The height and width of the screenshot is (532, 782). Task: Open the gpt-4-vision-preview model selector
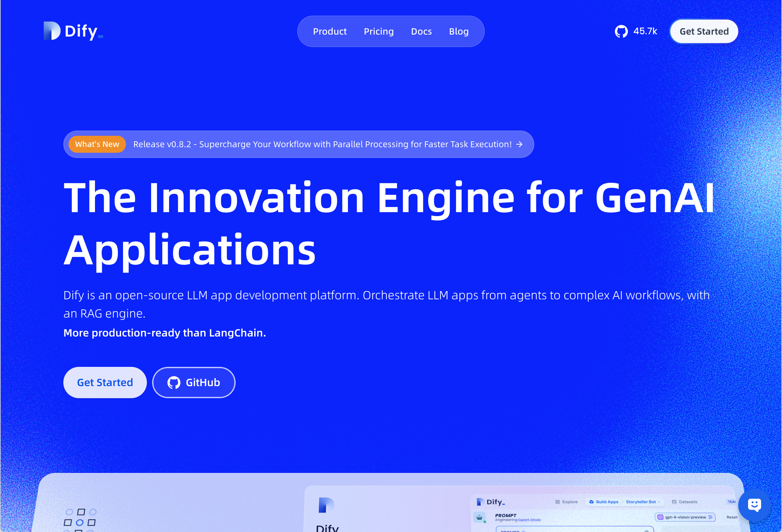pos(684,517)
